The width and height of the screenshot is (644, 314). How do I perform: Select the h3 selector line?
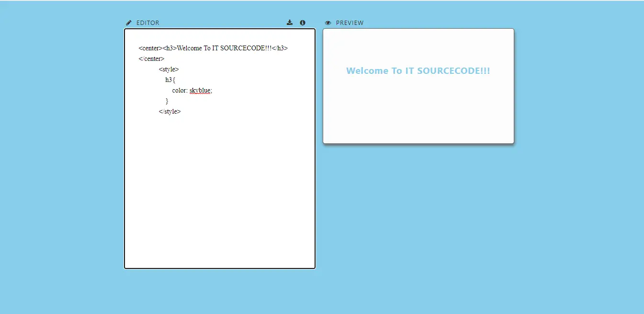[x=169, y=80]
